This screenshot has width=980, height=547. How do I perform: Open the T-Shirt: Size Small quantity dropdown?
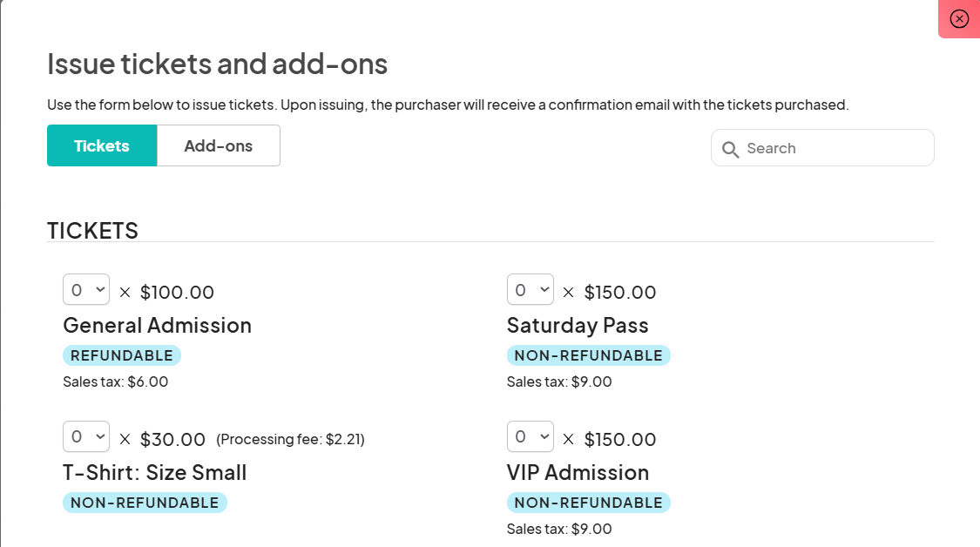tap(85, 436)
